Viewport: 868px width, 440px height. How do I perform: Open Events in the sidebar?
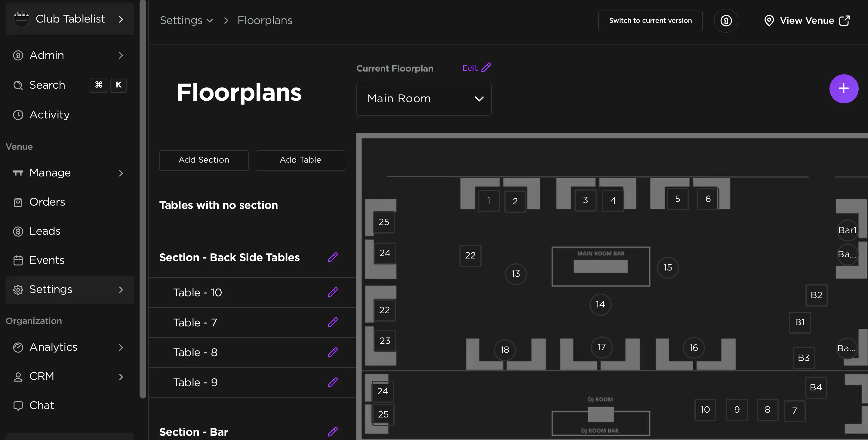click(47, 260)
